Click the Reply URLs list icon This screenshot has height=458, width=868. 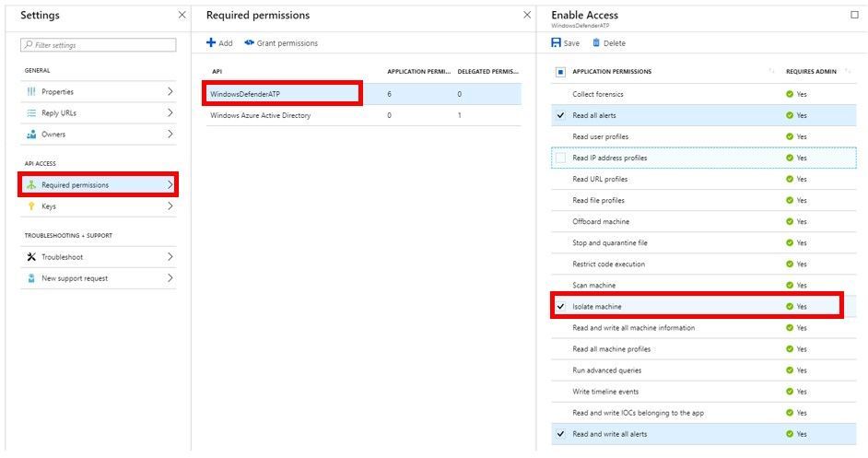[x=31, y=113]
